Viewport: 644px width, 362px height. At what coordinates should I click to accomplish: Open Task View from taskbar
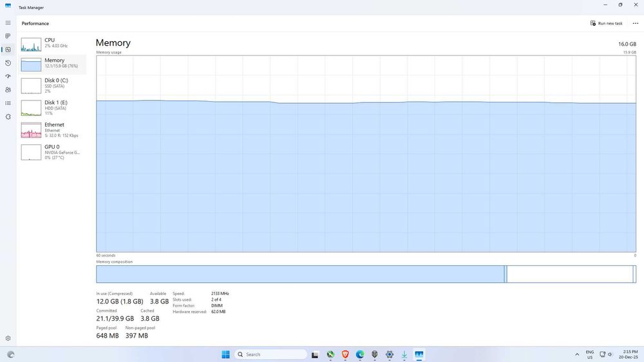point(315,354)
